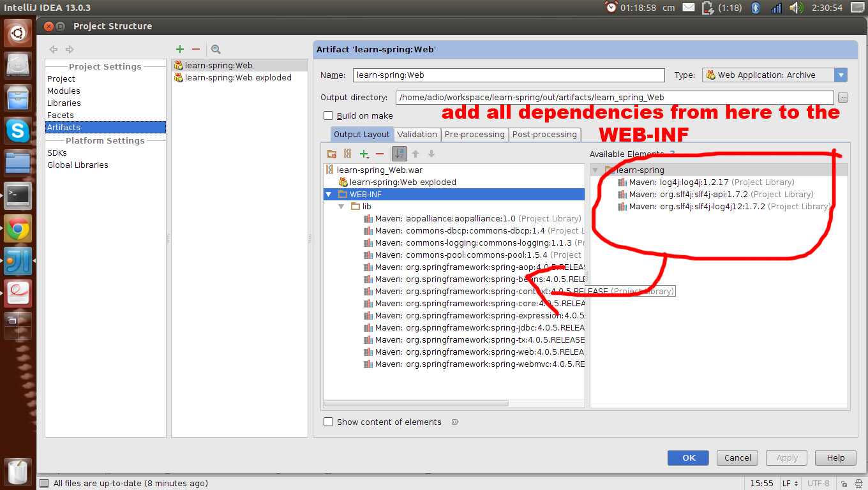
Task: Click the artifact Name input field
Action: [x=509, y=75]
